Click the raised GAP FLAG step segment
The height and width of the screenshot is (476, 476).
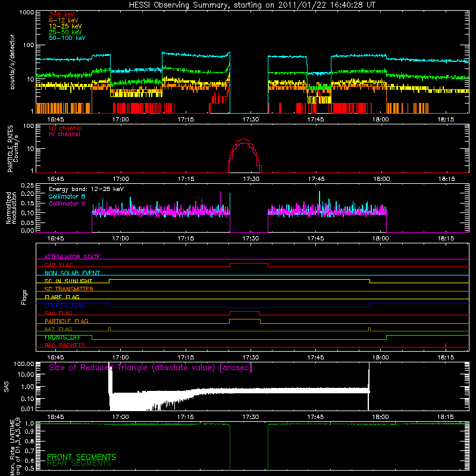(x=249, y=264)
